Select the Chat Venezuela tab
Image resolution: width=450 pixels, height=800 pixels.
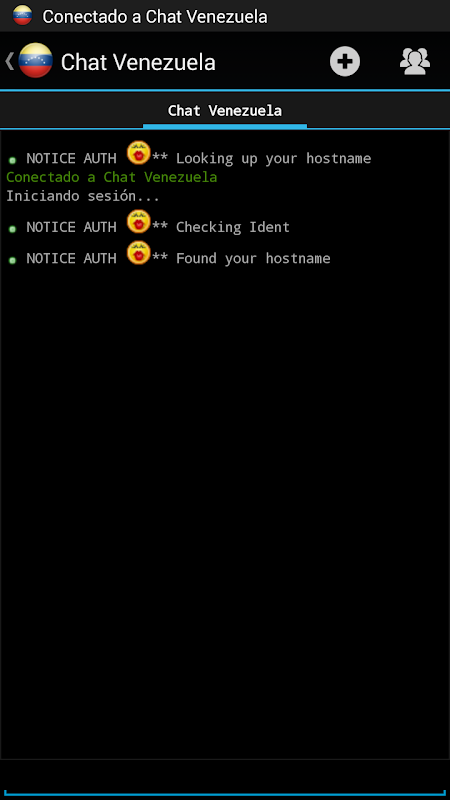[225, 111]
